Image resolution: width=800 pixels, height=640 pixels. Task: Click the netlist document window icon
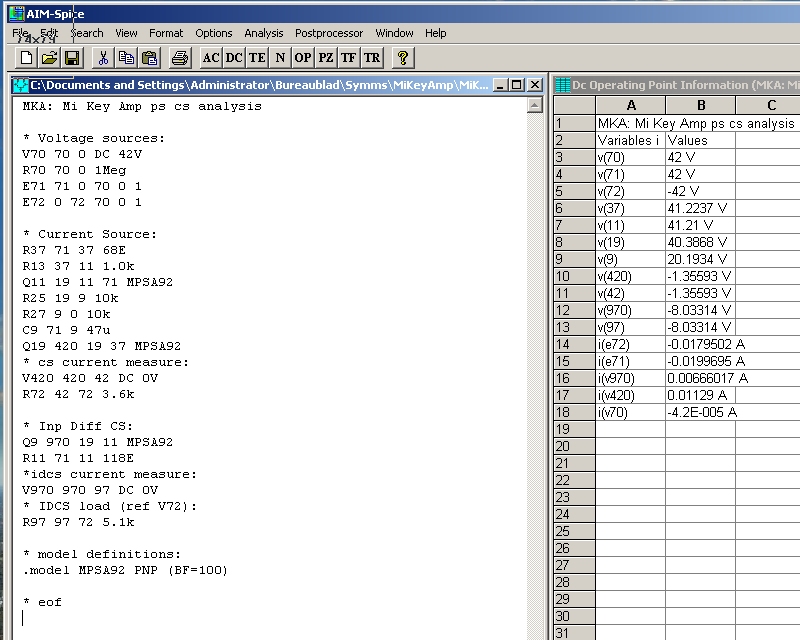pyautogui.click(x=21, y=85)
